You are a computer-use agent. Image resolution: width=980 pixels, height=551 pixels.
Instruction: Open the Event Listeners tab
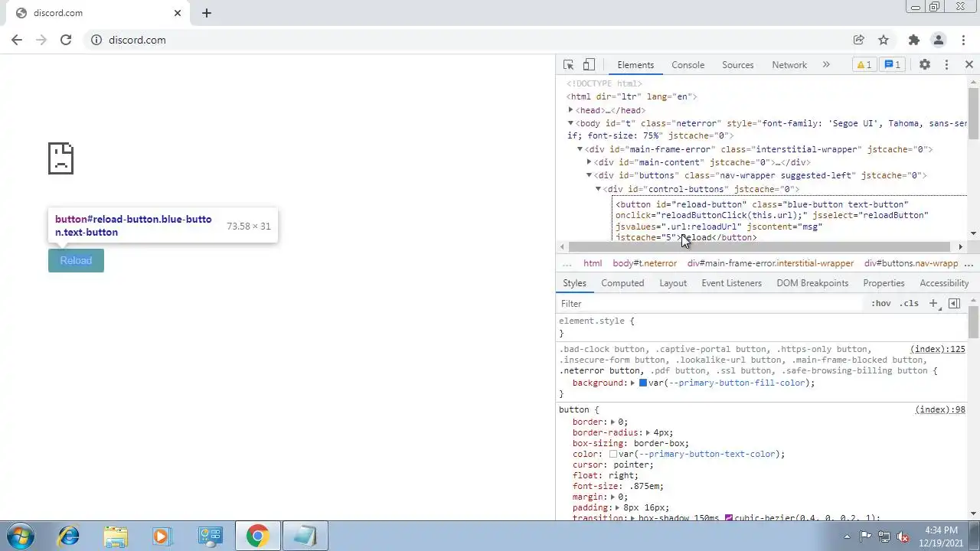point(731,283)
